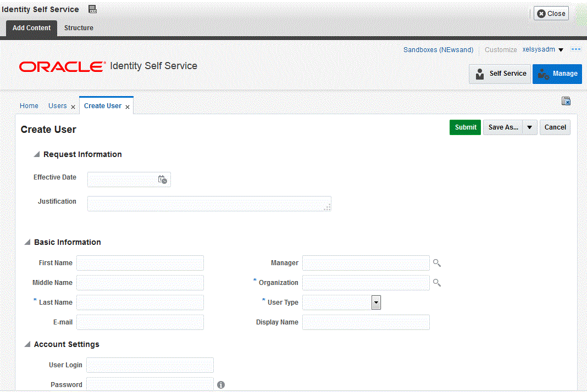The height and width of the screenshot is (392, 587).
Task: Click the Save As... button
Action: click(x=503, y=127)
